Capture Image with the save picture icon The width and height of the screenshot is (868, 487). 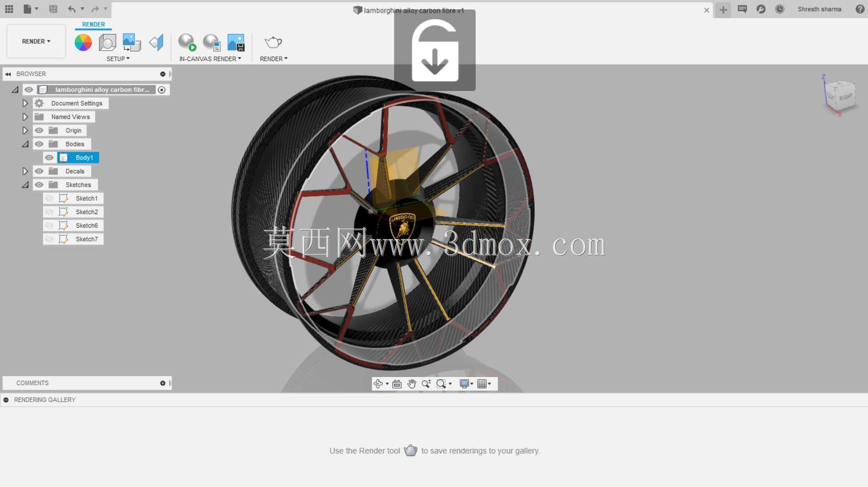tap(236, 42)
